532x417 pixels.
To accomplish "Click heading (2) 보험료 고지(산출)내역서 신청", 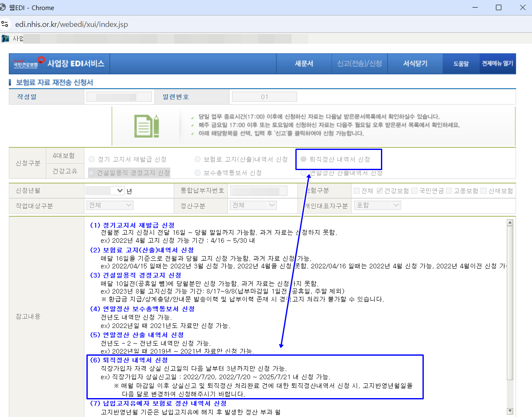I will point(142,250).
